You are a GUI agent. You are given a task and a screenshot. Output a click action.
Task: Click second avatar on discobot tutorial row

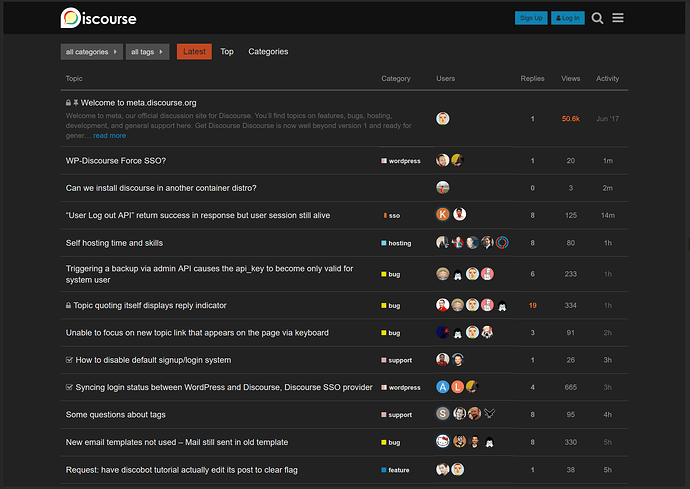pyautogui.click(x=458, y=469)
